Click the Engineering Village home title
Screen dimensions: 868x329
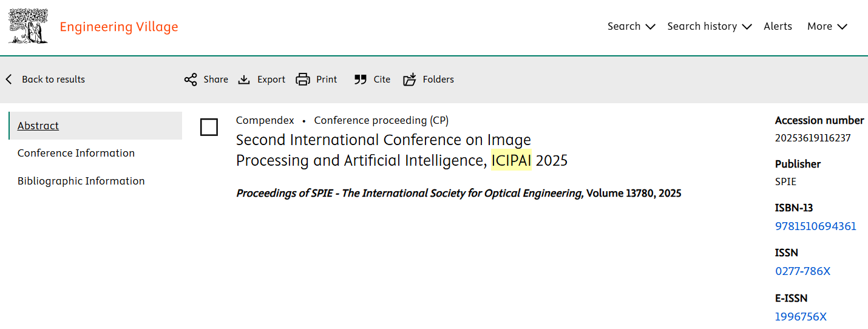coord(119,27)
